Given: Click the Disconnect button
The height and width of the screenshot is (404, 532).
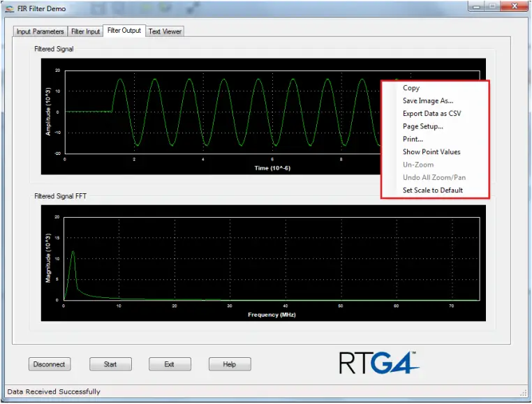Looking at the screenshot, I should 50,364.
